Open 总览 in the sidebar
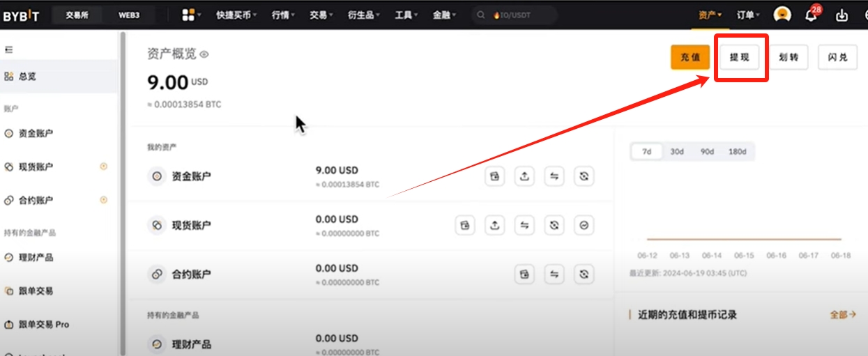868x356 pixels. click(59, 76)
